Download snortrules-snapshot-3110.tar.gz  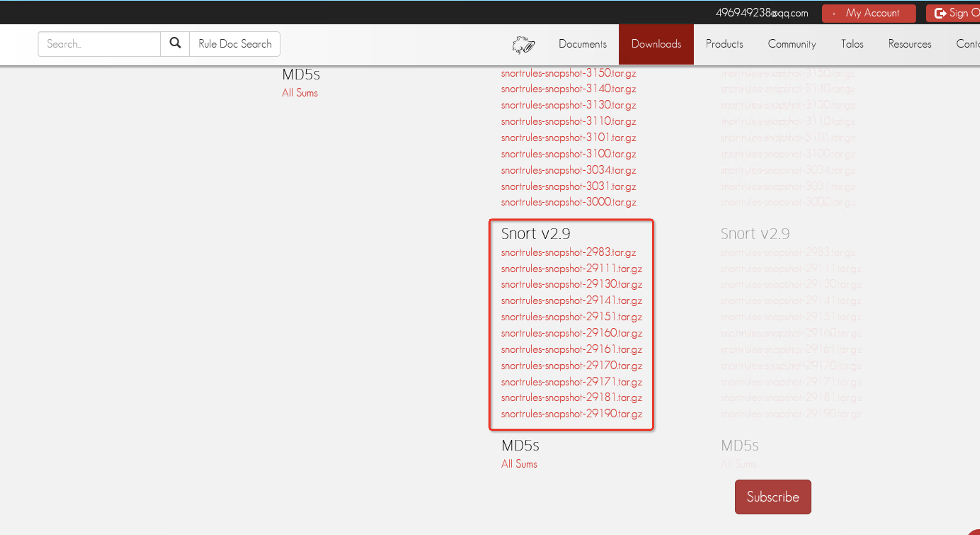point(568,122)
